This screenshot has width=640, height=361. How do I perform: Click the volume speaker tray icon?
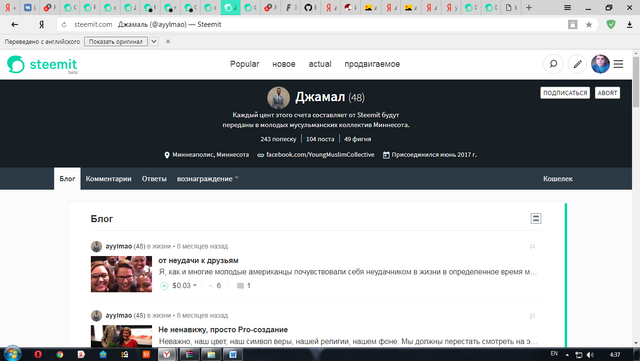tap(590, 354)
